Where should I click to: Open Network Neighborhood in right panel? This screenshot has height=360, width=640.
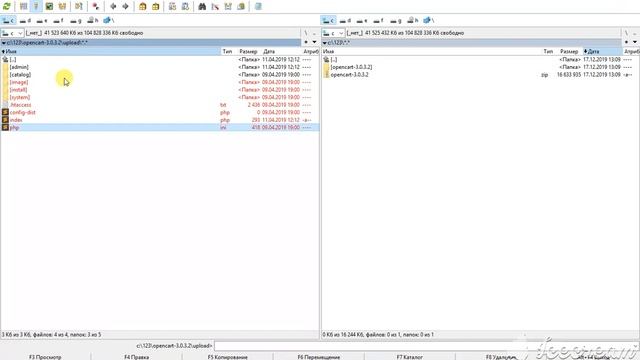pos(429,20)
